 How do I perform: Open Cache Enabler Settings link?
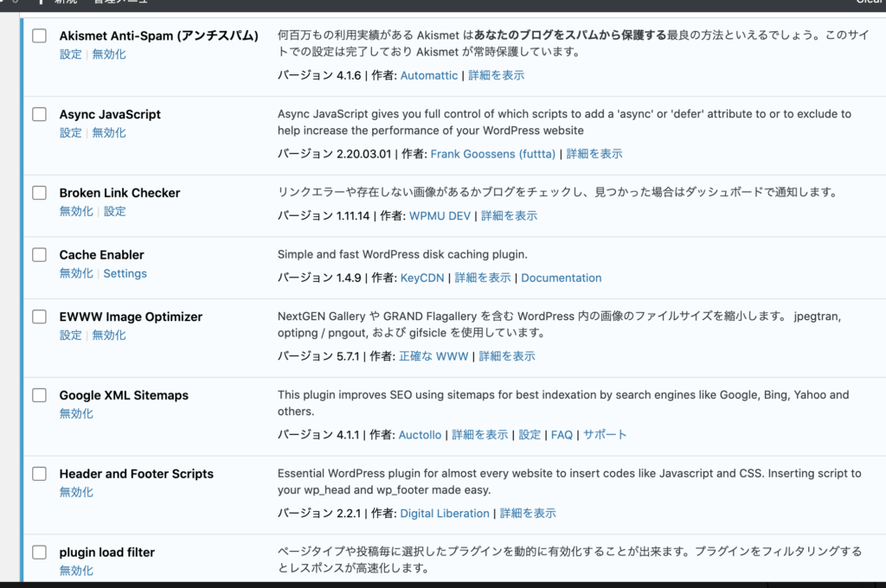[x=125, y=273]
